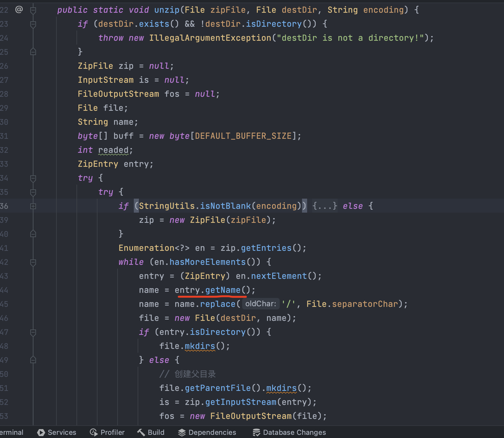Click the folded {...} placeholder in code
The width and height of the screenshot is (504, 438).
point(324,206)
